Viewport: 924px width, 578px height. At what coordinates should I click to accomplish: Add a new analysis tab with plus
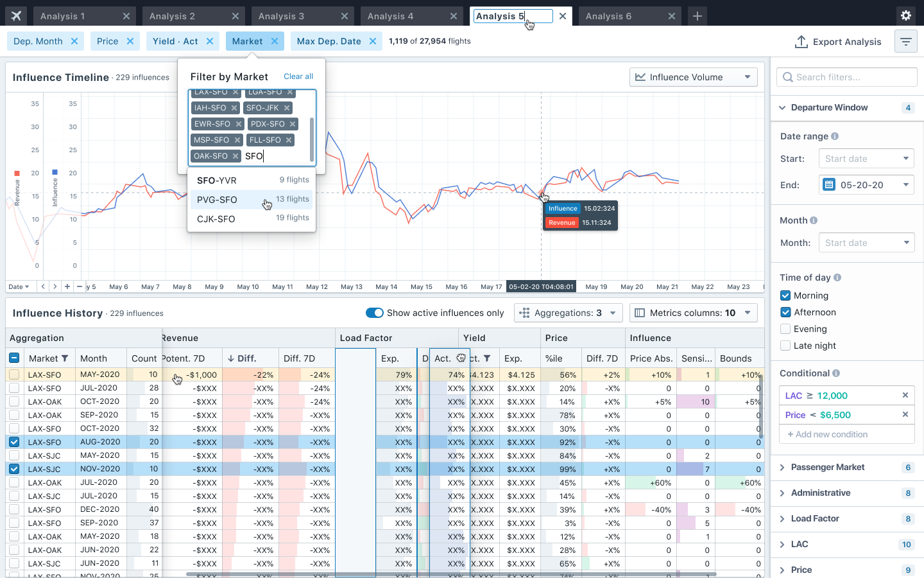click(x=697, y=16)
